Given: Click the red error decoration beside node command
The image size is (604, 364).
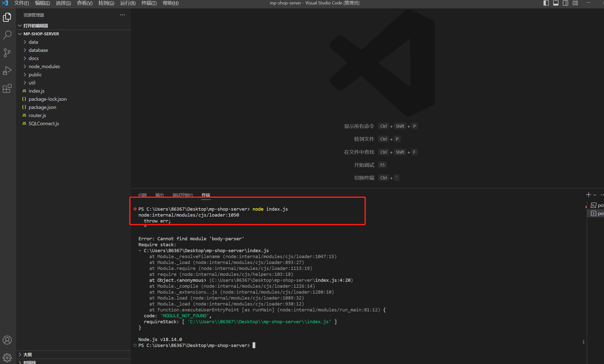Looking at the screenshot, I should click(135, 209).
